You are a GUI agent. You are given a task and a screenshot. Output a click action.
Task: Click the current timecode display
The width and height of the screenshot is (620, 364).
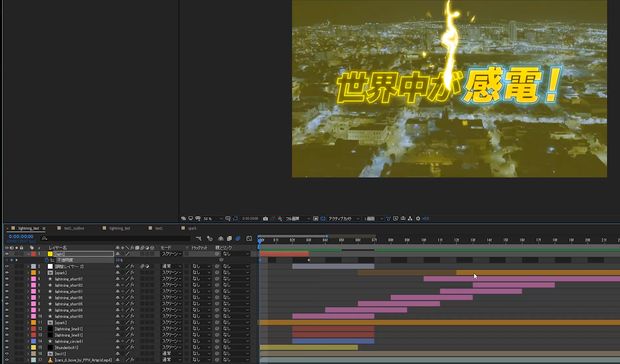(21, 237)
